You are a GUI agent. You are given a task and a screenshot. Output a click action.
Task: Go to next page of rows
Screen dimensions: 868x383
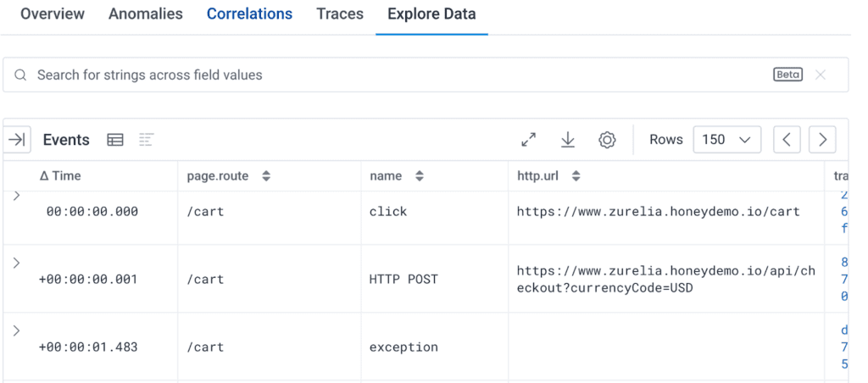click(822, 140)
